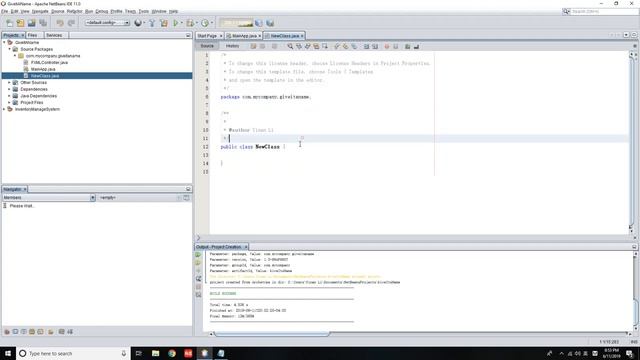Screen dimensions: 640x360
Task: Open the Refactor menu
Action: [75, 11]
